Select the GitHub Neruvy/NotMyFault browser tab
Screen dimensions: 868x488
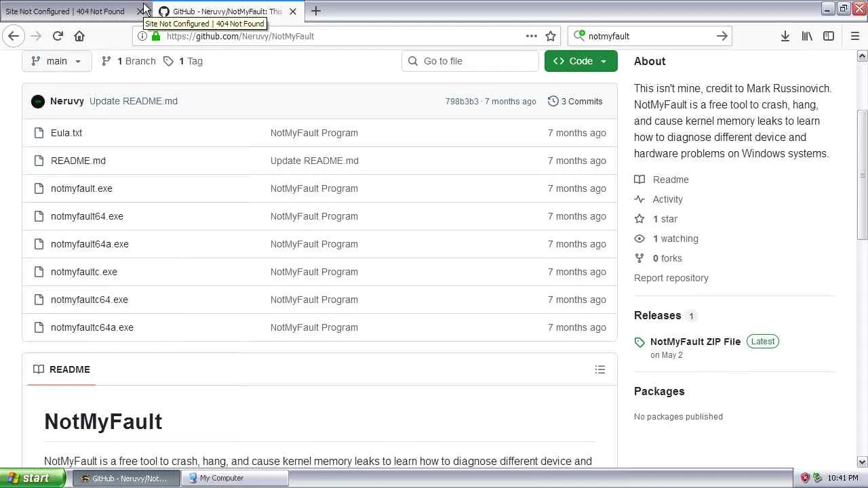pyautogui.click(x=228, y=12)
